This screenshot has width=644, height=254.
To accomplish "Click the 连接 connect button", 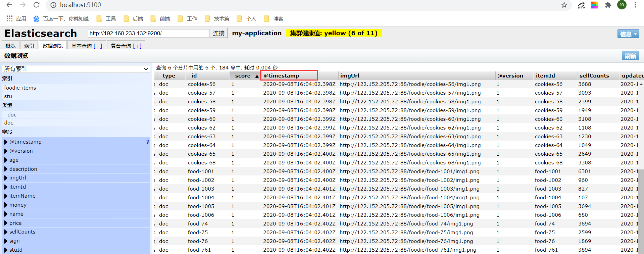I will click(x=219, y=33).
